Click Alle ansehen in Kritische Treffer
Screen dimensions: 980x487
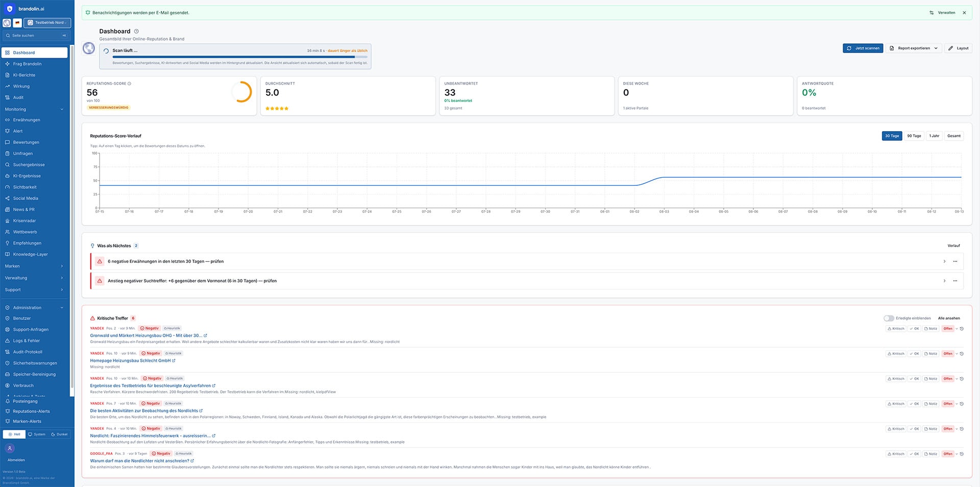pyautogui.click(x=949, y=318)
